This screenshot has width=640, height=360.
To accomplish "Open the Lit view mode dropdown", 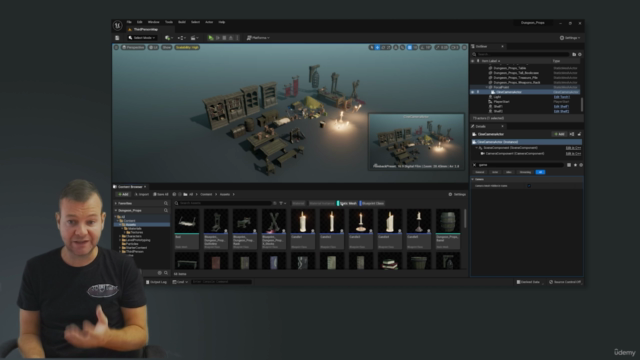I will [x=153, y=47].
